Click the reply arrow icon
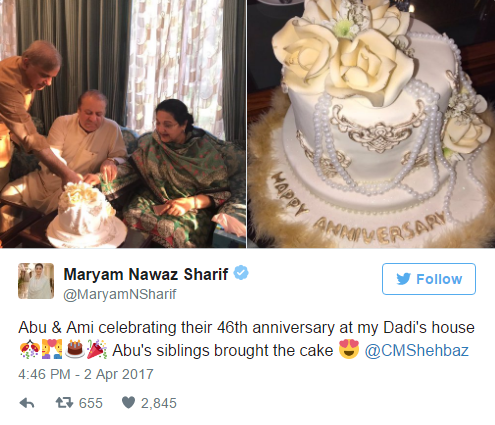 coord(27,403)
